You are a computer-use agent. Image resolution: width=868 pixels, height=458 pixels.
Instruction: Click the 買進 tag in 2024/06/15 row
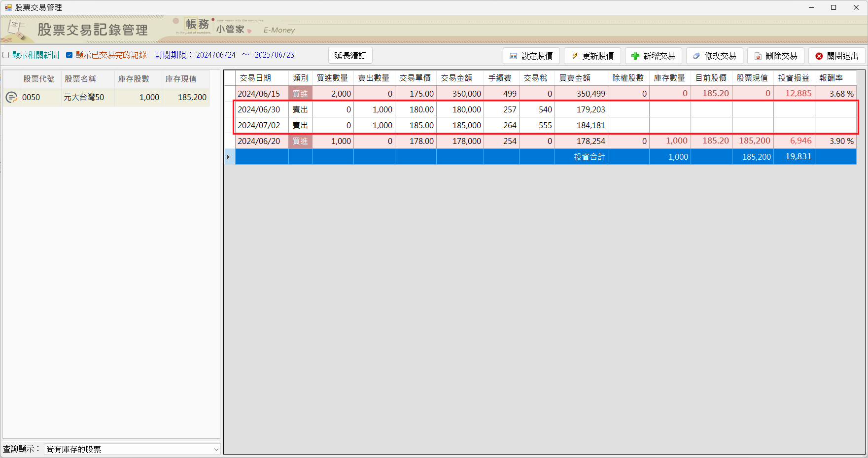(x=300, y=94)
